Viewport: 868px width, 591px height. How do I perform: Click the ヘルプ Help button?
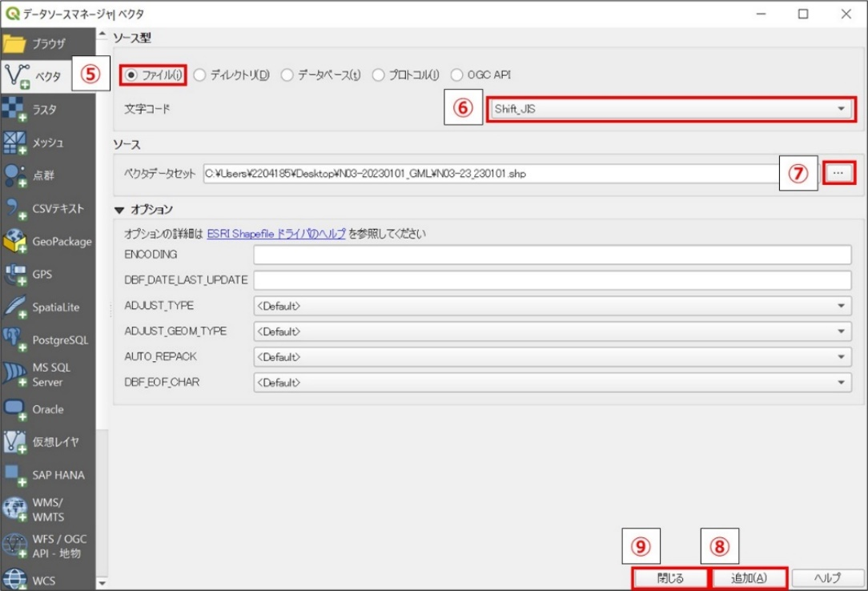tap(828, 578)
